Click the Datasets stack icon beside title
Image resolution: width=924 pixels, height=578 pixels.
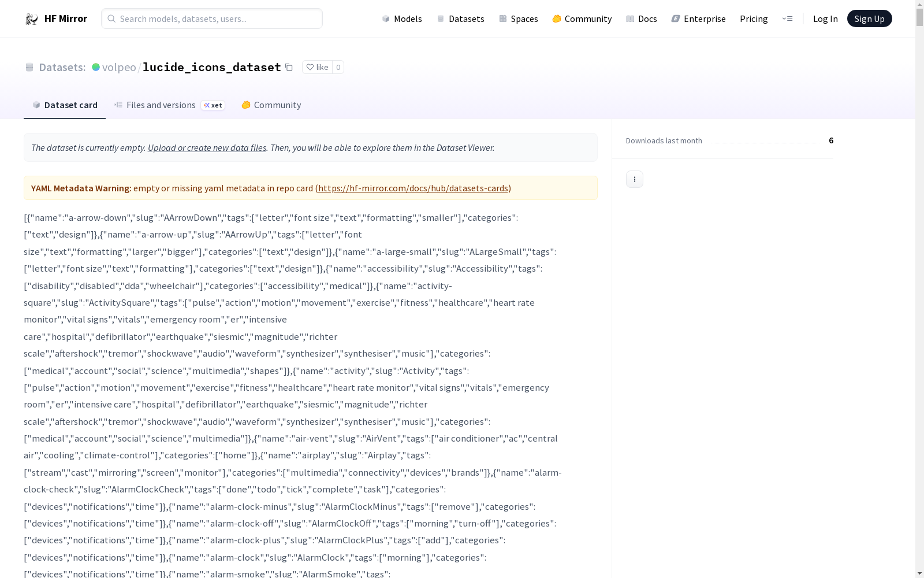click(x=29, y=67)
